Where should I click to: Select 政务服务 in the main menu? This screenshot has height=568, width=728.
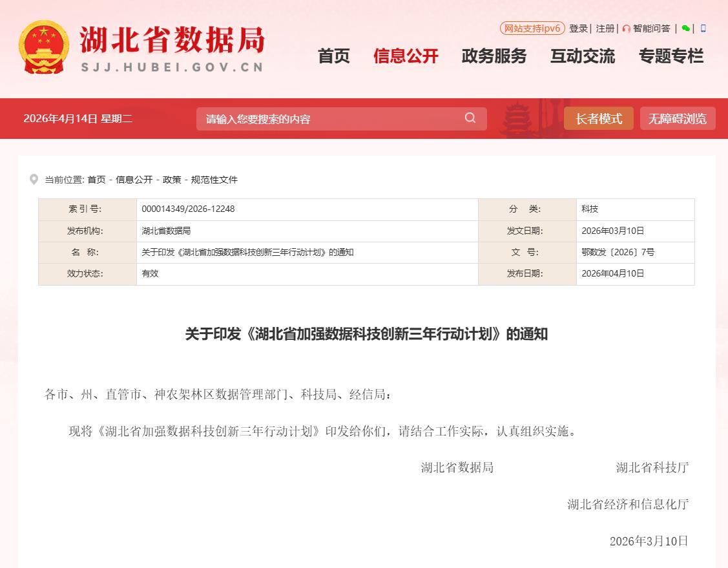494,56
